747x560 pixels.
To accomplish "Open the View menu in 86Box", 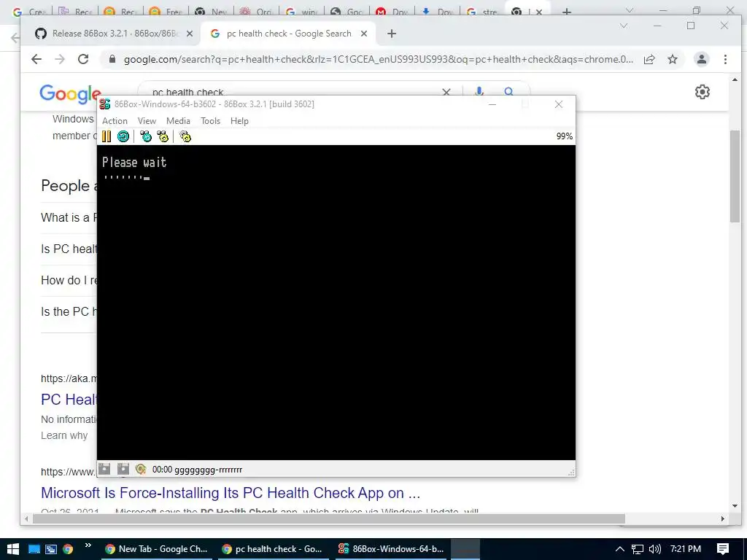I will pos(147,121).
